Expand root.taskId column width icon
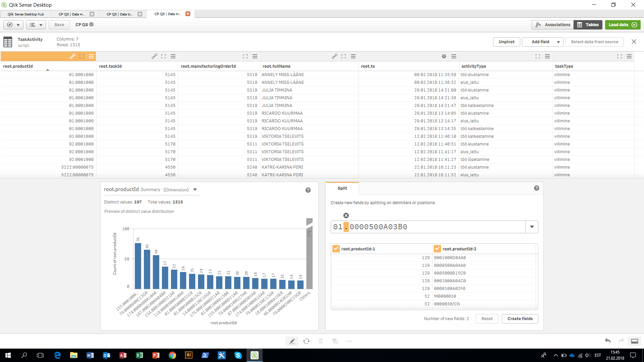This screenshot has width=644, height=362. [x=164, y=56]
